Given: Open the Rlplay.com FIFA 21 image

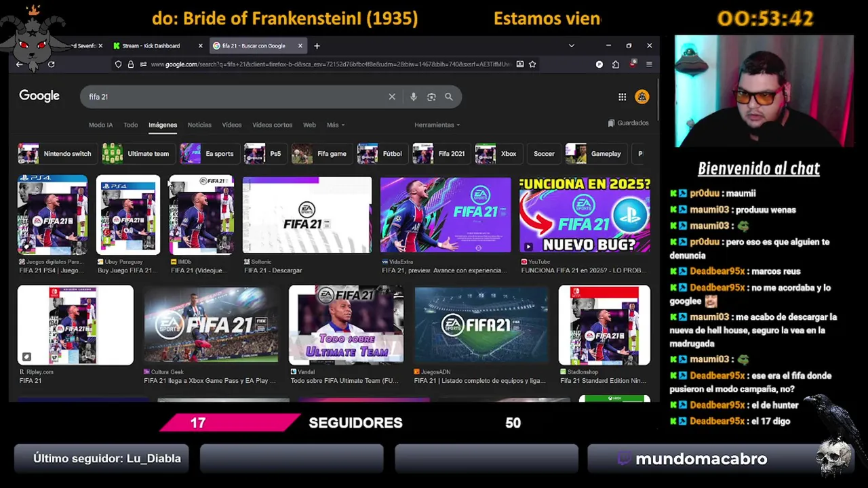Looking at the screenshot, I should coord(75,325).
